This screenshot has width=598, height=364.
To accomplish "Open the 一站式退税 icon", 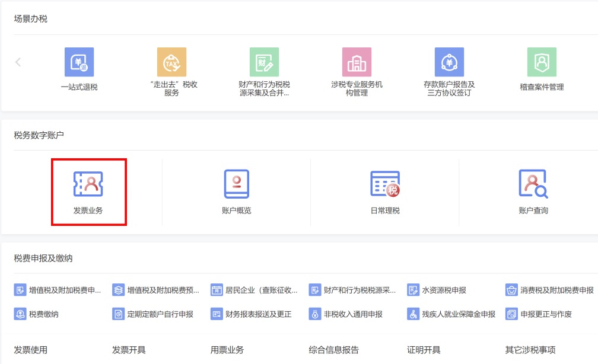I will 79,63.
